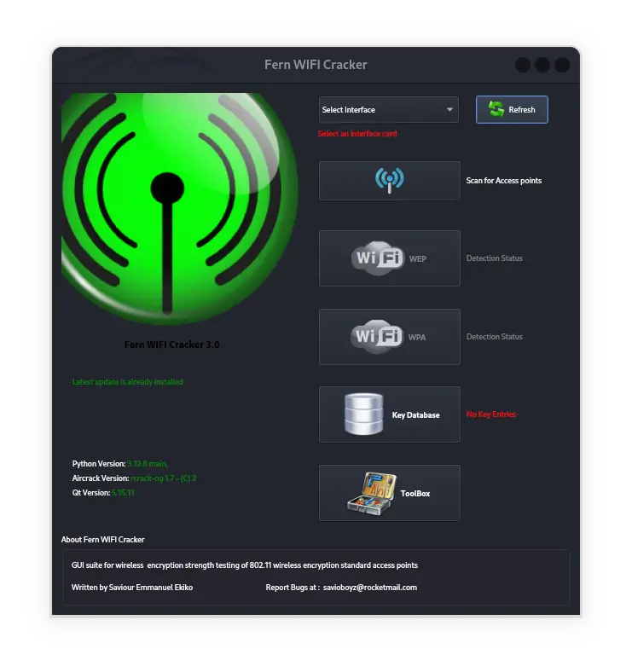Image resolution: width=632 pixels, height=672 pixels.
Task: Expand the Select Interface dropdown arrow
Action: (449, 110)
